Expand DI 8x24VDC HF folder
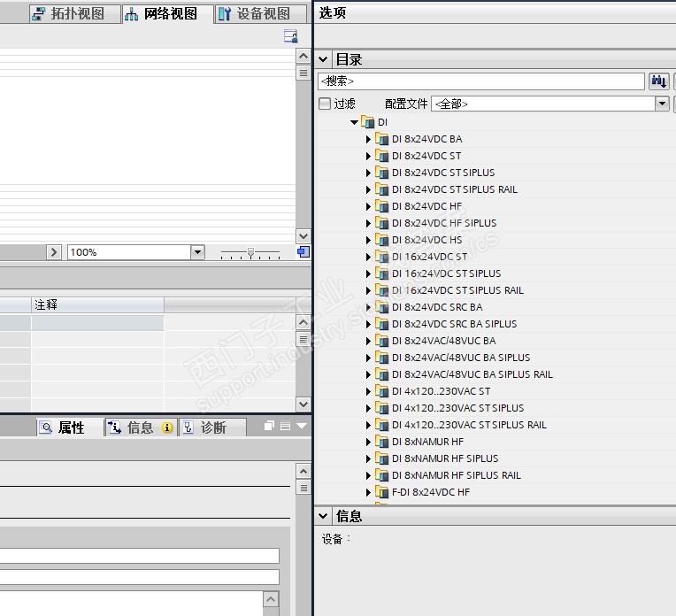This screenshot has height=616, width=676. pos(368,206)
